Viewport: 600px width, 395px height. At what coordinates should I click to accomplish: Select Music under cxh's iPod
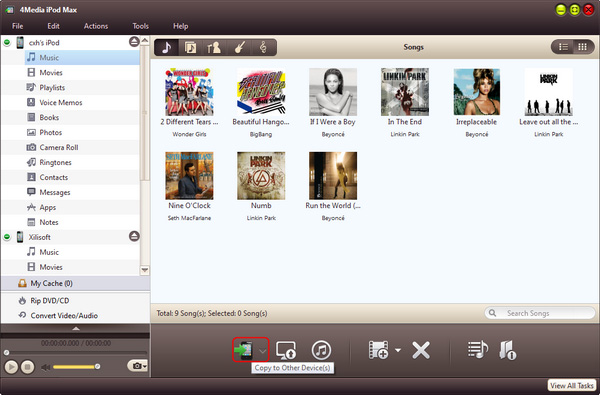pyautogui.click(x=82, y=57)
